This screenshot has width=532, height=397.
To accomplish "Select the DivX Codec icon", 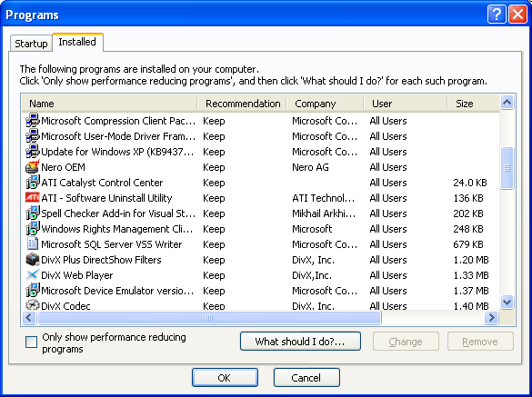I will tap(33, 305).
